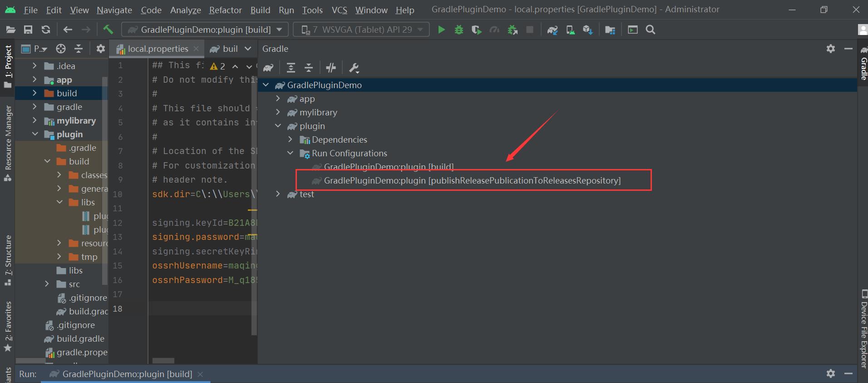Open the Build menu
Viewport: 868px width, 383px height.
(x=260, y=10)
